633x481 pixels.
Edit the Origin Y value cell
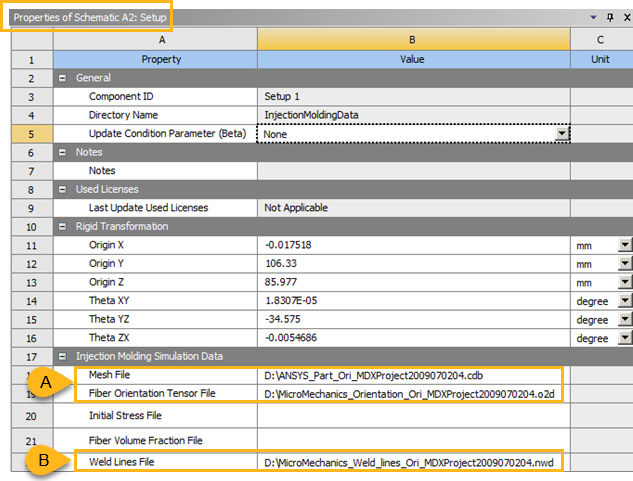pyautogui.click(x=413, y=264)
